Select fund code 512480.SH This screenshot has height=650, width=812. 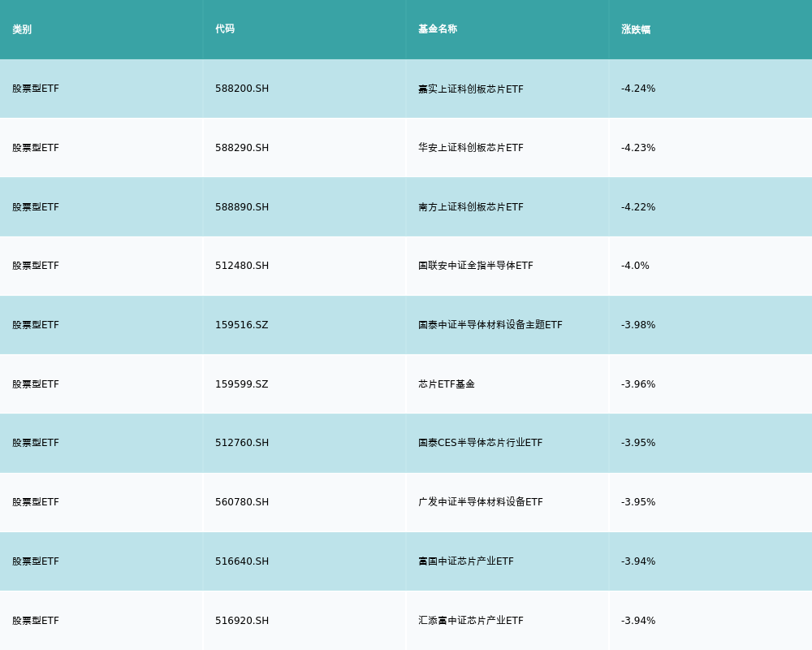click(x=242, y=266)
